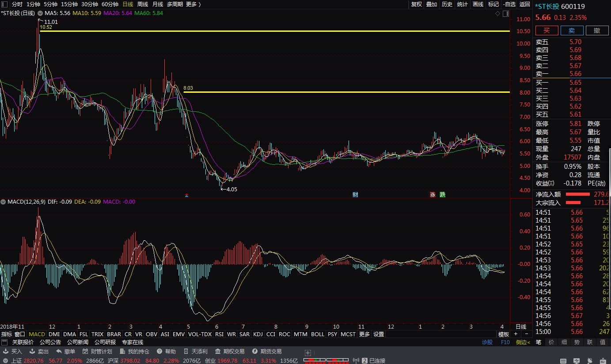The width and height of the screenshot is (611, 364).
Task: Click the 复权 adjustment button
Action: click(417, 4)
